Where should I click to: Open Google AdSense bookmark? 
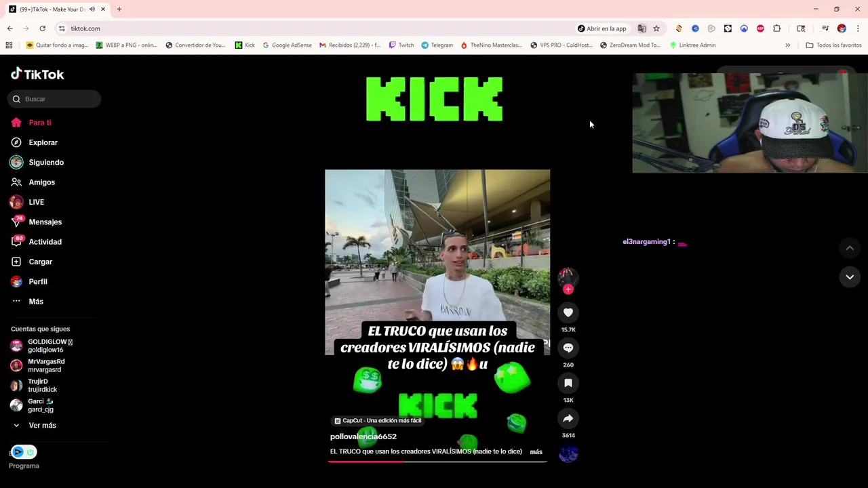coord(287,45)
